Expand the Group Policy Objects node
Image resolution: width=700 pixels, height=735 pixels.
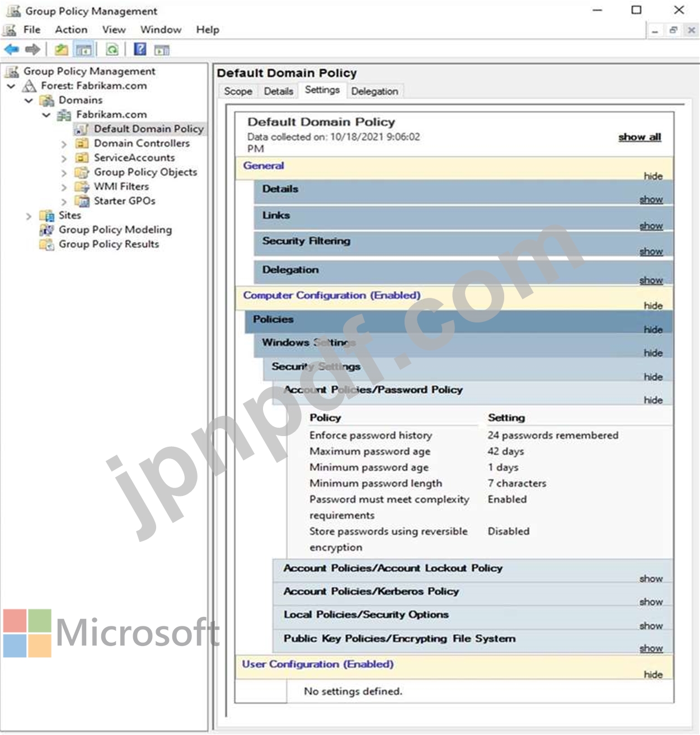click(64, 174)
